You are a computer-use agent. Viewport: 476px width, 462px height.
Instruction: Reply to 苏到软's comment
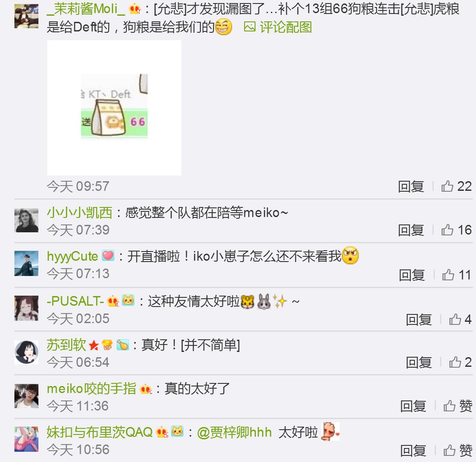coord(419,362)
